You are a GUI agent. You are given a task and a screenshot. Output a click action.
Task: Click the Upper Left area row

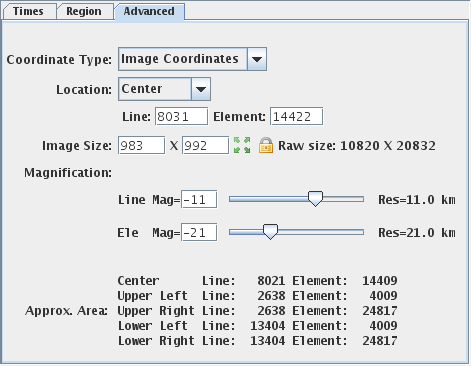[x=257, y=296]
